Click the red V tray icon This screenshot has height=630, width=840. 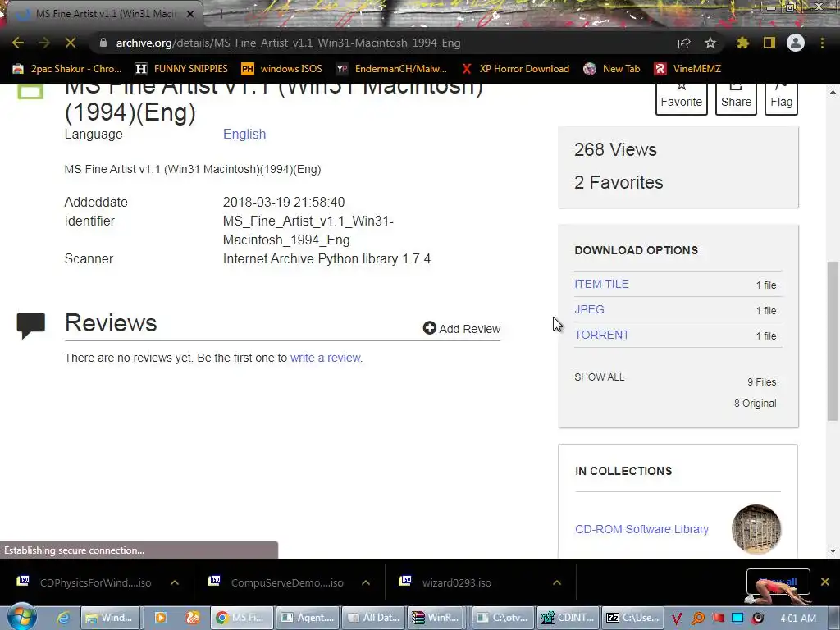pyautogui.click(x=677, y=619)
